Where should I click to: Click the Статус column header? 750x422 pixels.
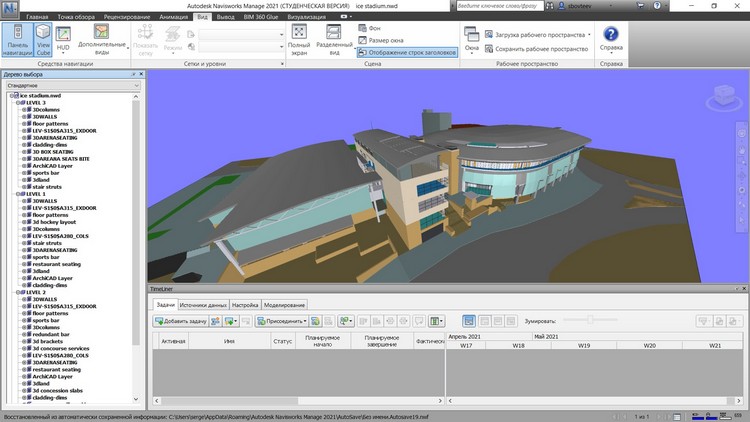click(283, 341)
